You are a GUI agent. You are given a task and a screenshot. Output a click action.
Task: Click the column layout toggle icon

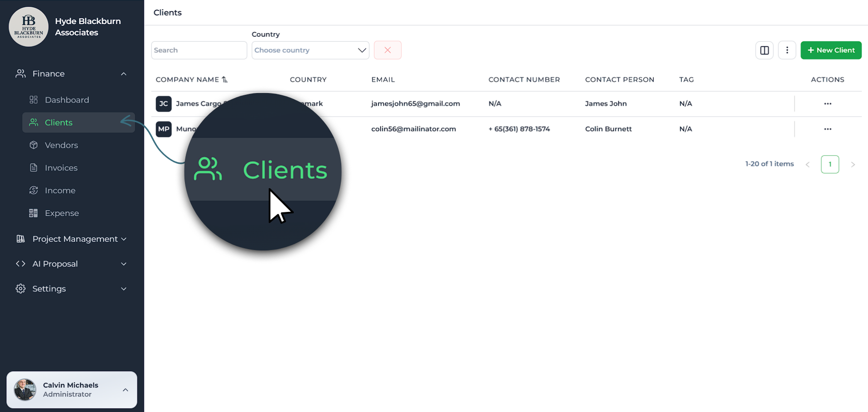click(764, 50)
